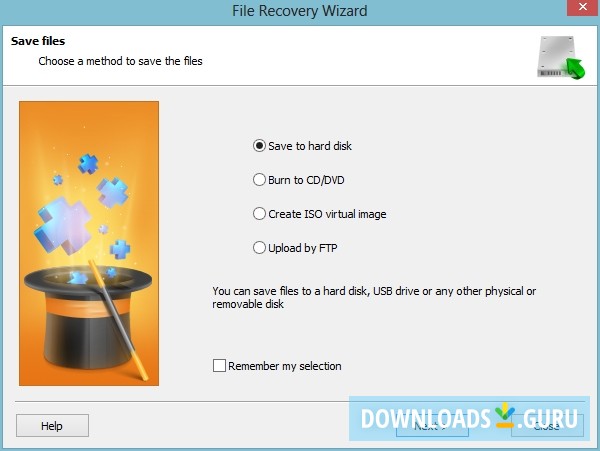The width and height of the screenshot is (600, 451).
Task: Click the largest floating blue puzzle piece
Action: (x=61, y=226)
